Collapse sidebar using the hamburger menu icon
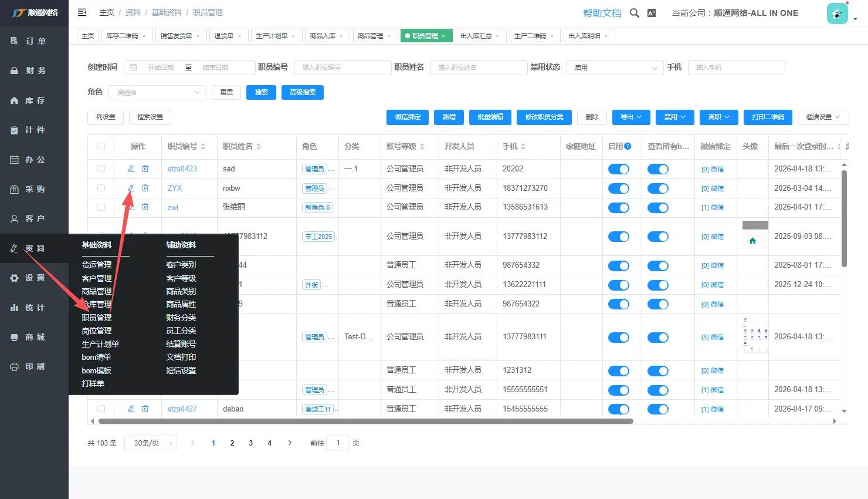The height and width of the screenshot is (499, 868). point(82,12)
